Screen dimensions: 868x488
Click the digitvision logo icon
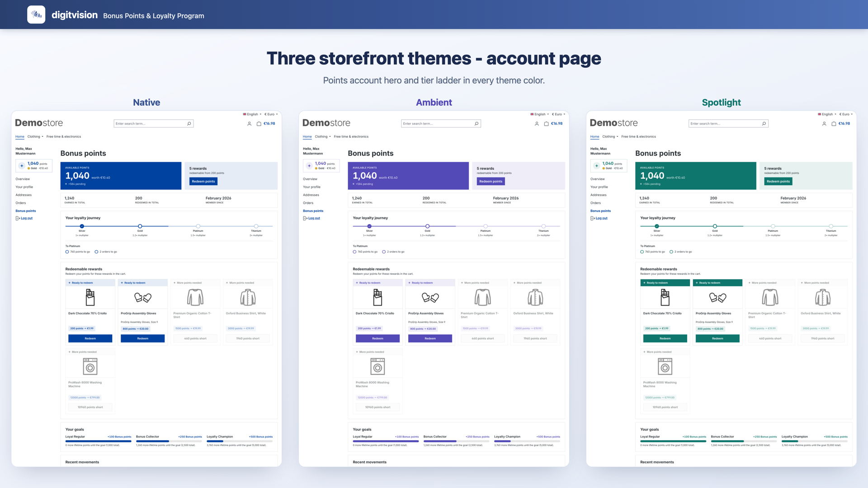coord(36,14)
